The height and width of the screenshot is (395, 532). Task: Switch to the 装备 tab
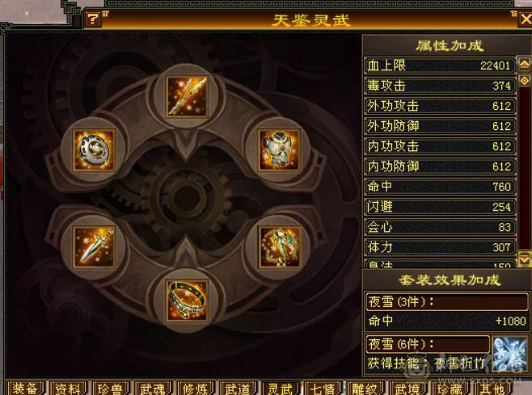(x=25, y=389)
